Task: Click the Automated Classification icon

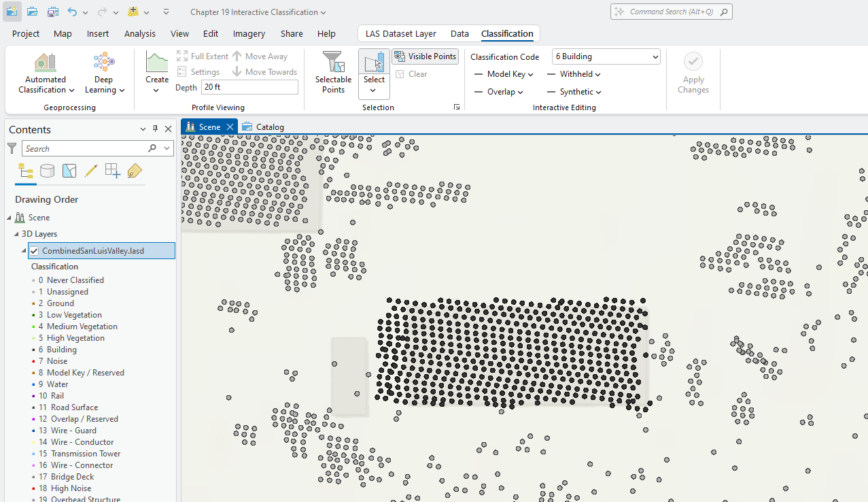Action: [x=46, y=63]
